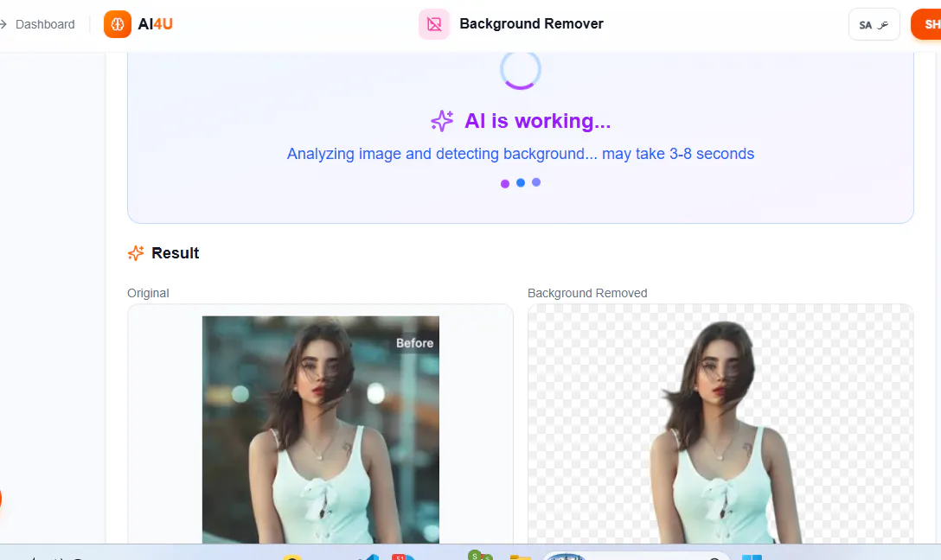Viewport: 941px width, 560px height.
Task: Click the back arrow left of Dashboard
Action: pos(3,24)
